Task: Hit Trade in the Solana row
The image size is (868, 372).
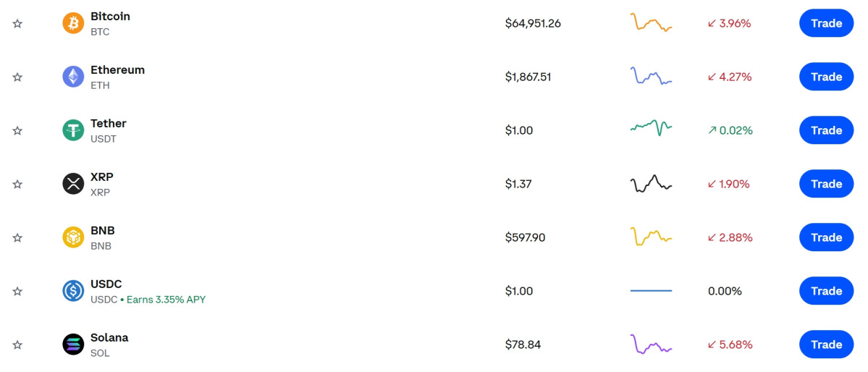Action: tap(826, 344)
